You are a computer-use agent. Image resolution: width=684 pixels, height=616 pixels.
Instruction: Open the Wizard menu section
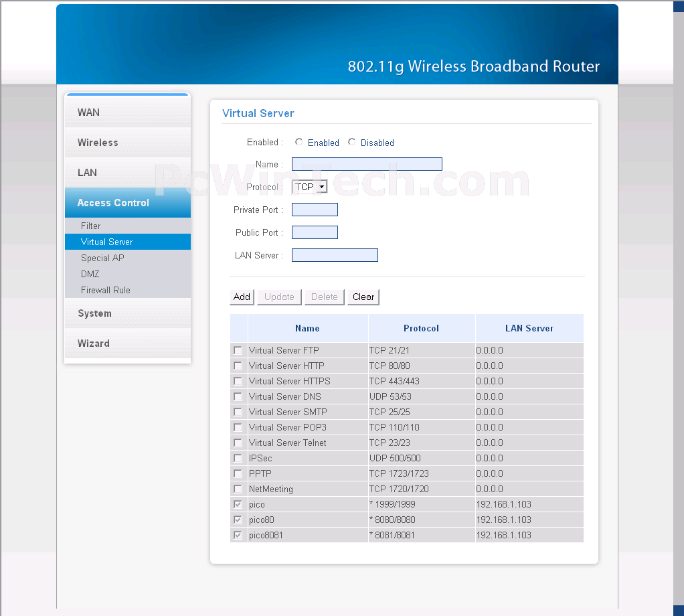pyautogui.click(x=127, y=343)
